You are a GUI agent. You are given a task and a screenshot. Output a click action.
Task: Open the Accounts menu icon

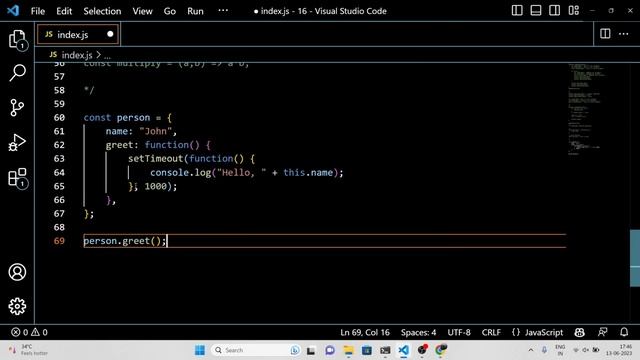click(17, 272)
